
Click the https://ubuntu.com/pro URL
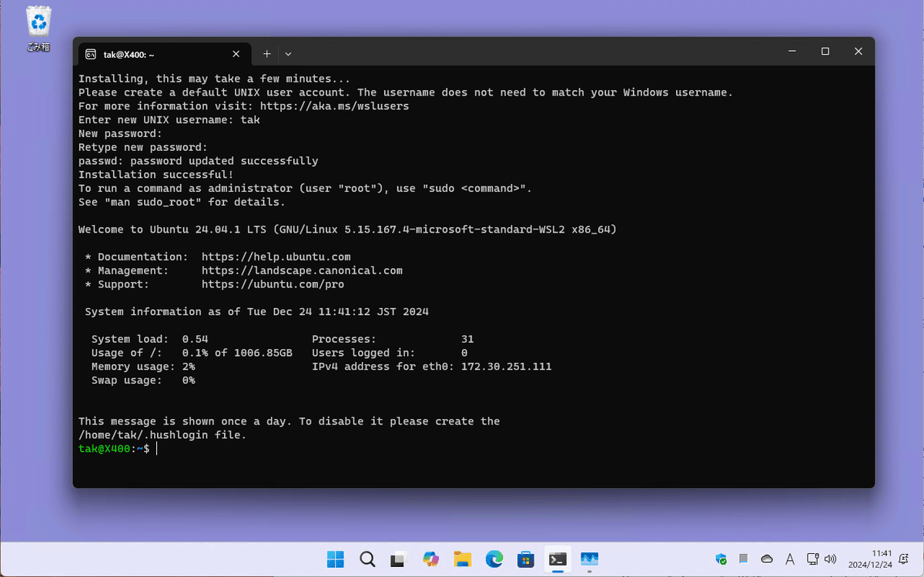tap(273, 284)
